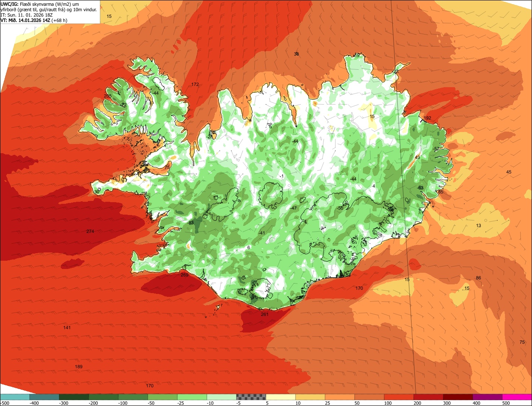
Task: Click the '-100' legend scale label
Action: [123, 403]
